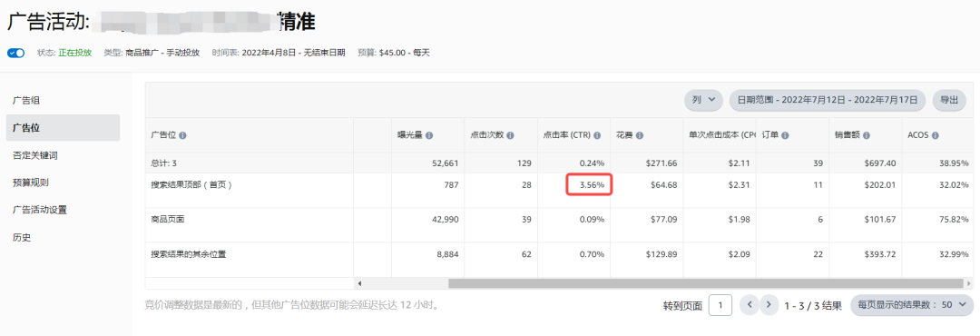The height and width of the screenshot is (336, 980).
Task: Click the $64.68 spend value
Action: point(662,185)
